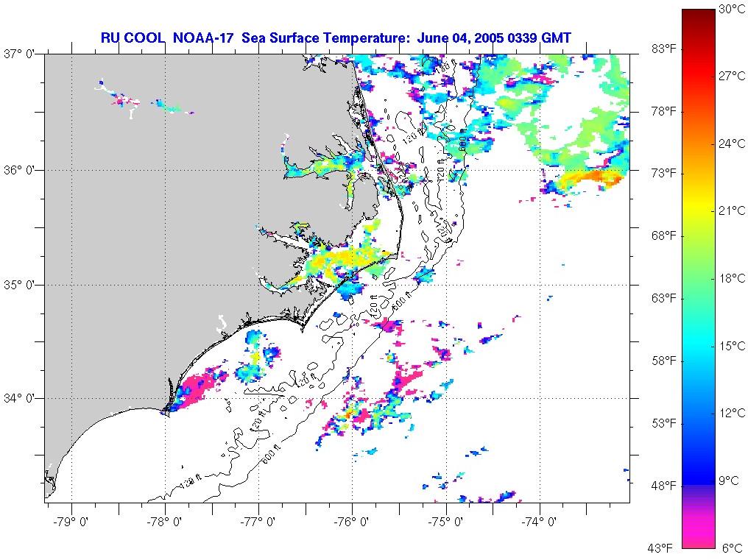Click the 18°C scale label
The width and height of the screenshot is (748, 560).
point(732,278)
